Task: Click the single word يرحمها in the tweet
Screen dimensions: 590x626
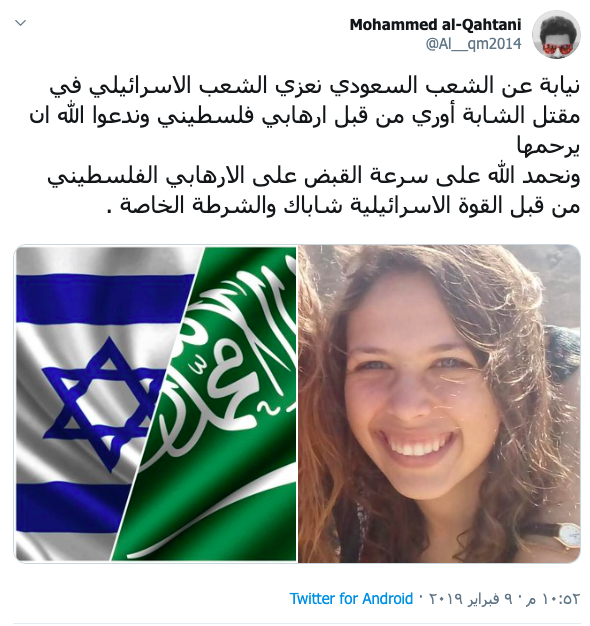Action: pos(548,146)
